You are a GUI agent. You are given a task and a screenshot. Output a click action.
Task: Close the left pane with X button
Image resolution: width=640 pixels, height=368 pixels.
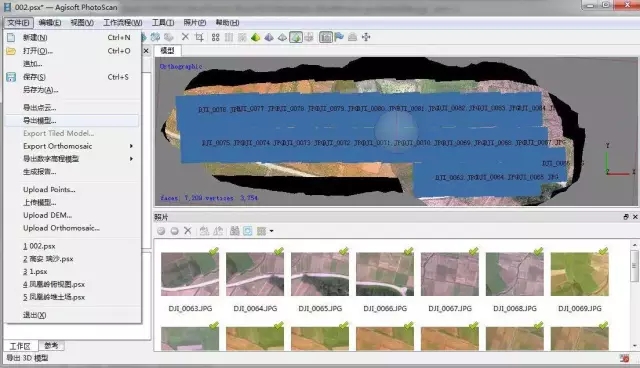[146, 51]
